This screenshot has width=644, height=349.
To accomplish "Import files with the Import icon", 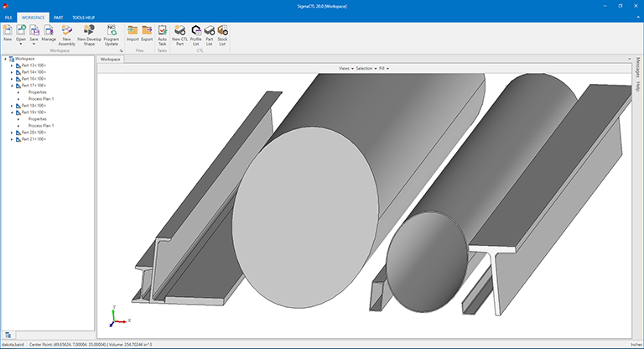I will [x=132, y=30].
